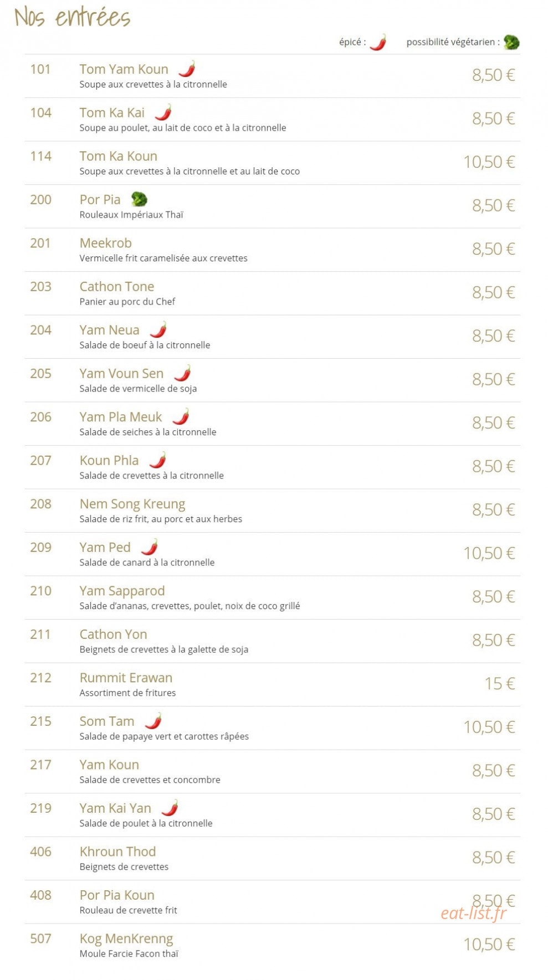Click the chili icon in the épicé legend

click(x=378, y=42)
